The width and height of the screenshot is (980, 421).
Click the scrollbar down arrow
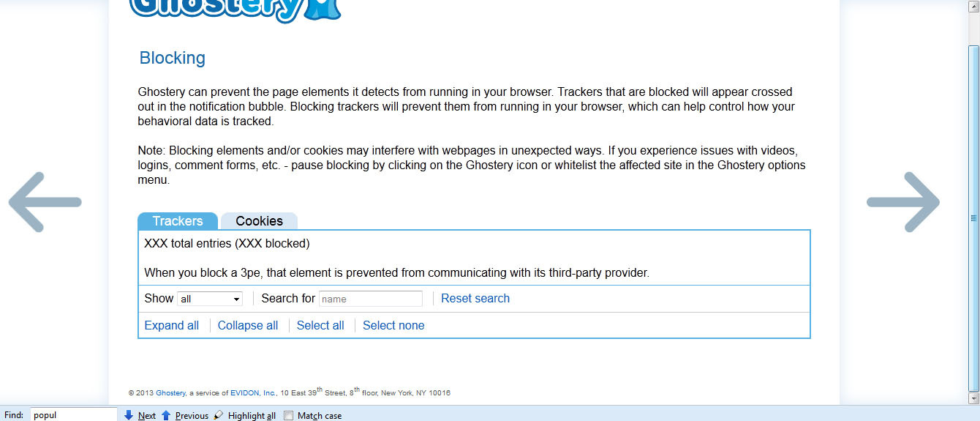[x=973, y=398]
